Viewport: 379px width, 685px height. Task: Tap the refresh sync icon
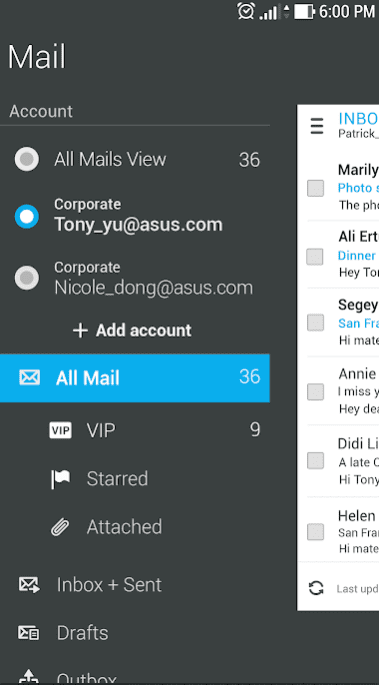[x=316, y=588]
